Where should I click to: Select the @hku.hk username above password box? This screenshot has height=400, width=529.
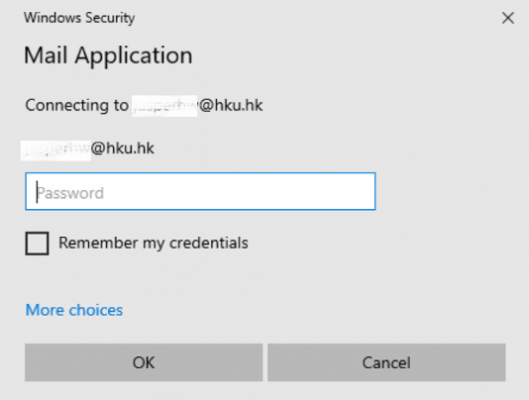pyautogui.click(x=88, y=149)
